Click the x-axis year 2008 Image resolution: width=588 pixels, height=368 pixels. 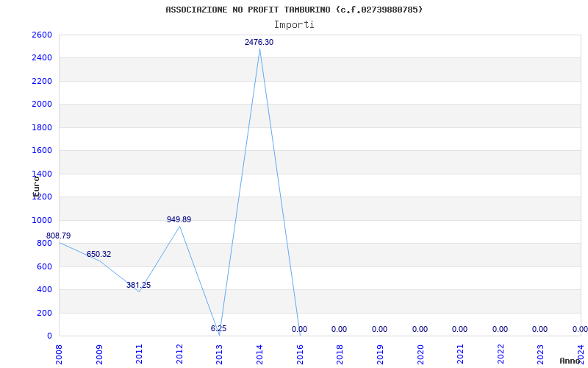(60, 354)
